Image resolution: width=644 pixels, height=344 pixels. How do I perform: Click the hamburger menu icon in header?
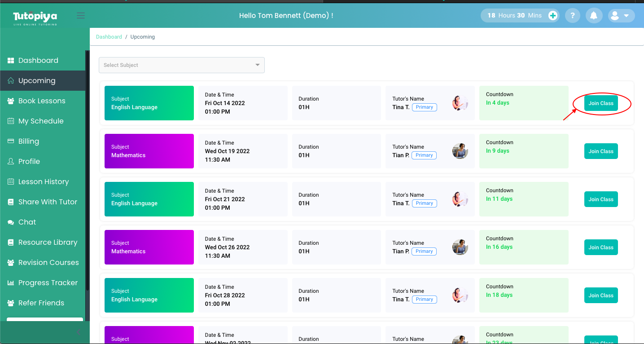(81, 16)
